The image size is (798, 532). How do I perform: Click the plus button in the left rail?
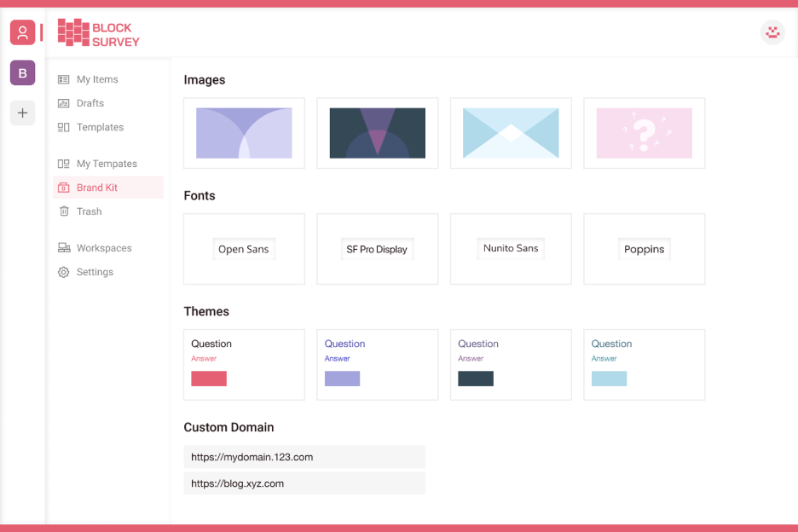(x=22, y=113)
